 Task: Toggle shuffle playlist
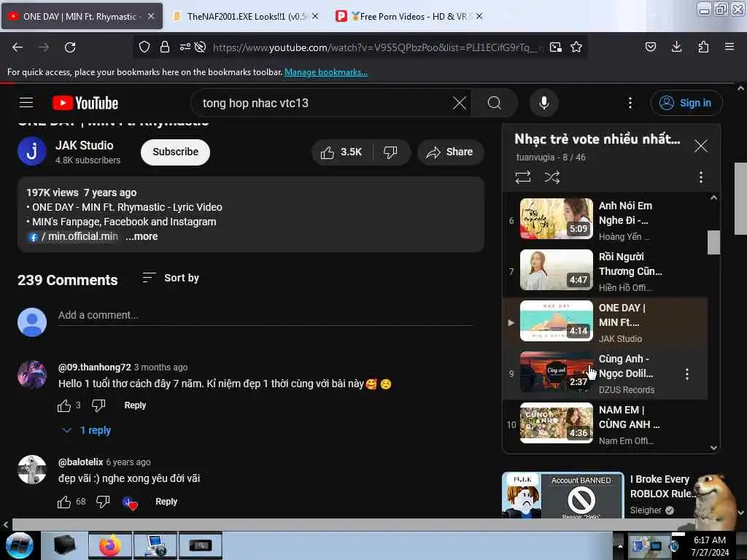click(551, 177)
